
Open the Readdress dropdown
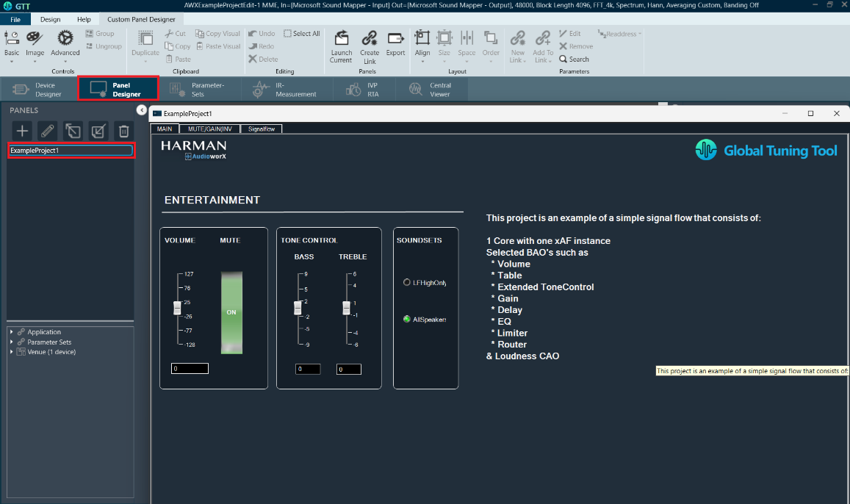[x=619, y=34]
